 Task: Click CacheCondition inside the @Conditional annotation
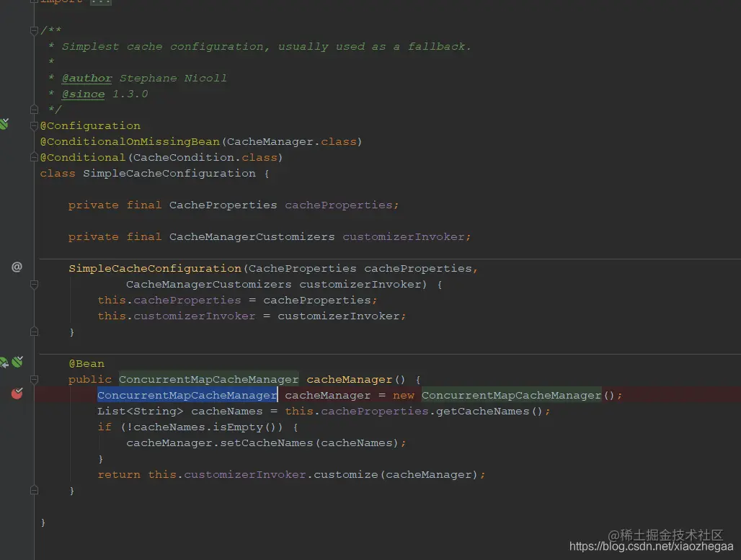click(x=184, y=157)
